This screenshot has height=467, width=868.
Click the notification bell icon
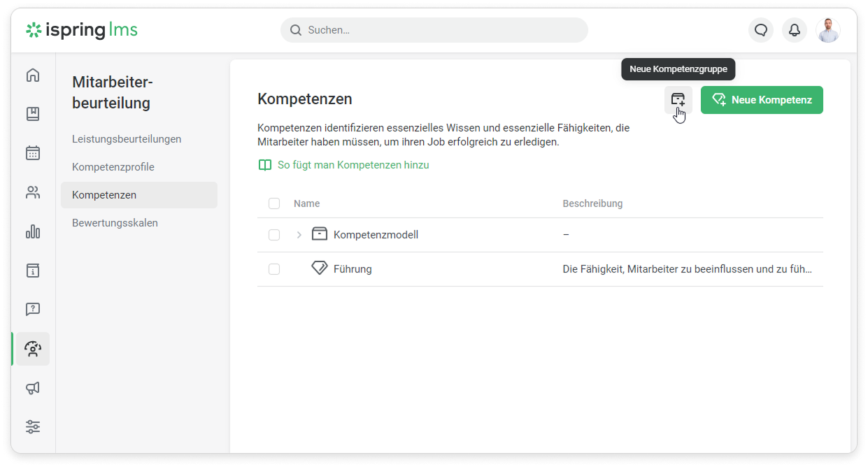[x=795, y=30]
